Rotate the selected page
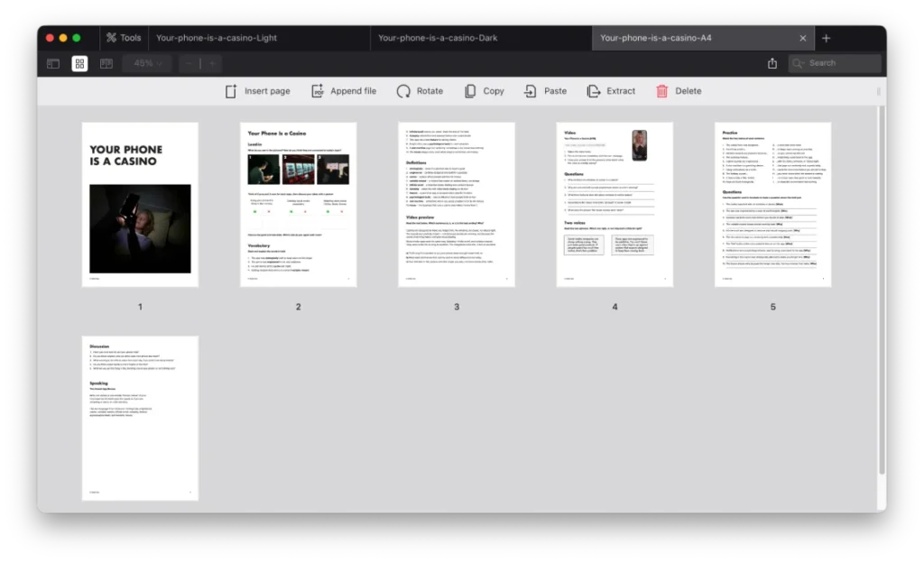924x562 pixels. [403, 91]
